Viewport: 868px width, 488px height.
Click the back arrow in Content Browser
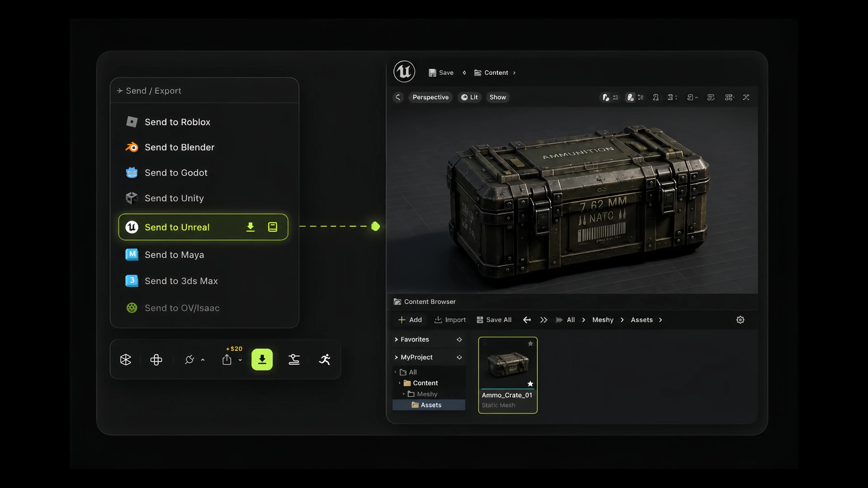[x=527, y=320]
